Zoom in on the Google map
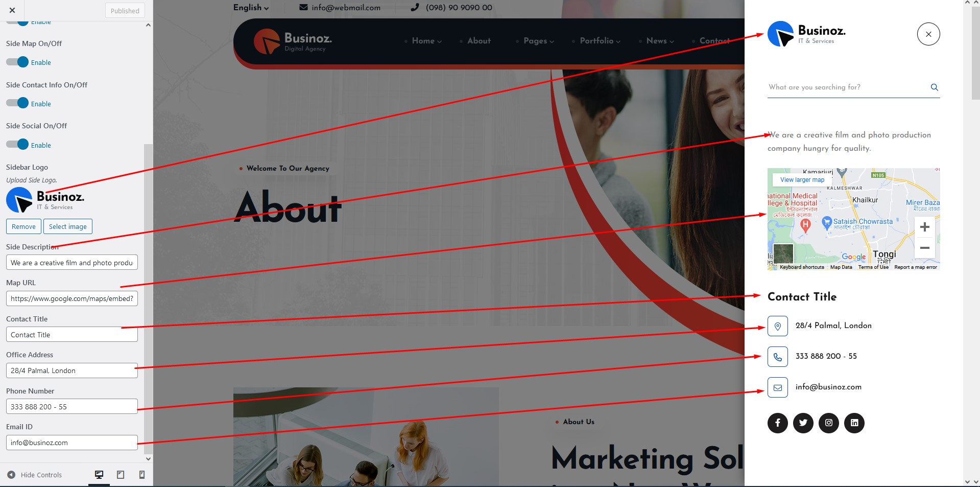 [x=924, y=227]
